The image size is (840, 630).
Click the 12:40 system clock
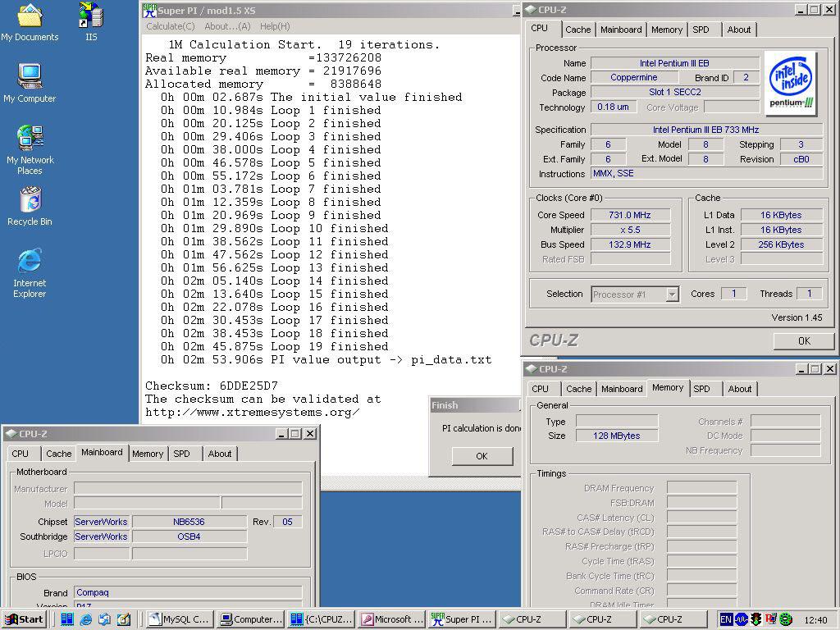pyautogui.click(x=815, y=620)
